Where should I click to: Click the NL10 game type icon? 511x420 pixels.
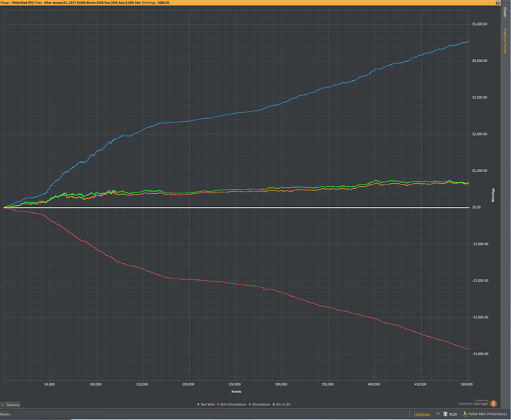point(445,414)
